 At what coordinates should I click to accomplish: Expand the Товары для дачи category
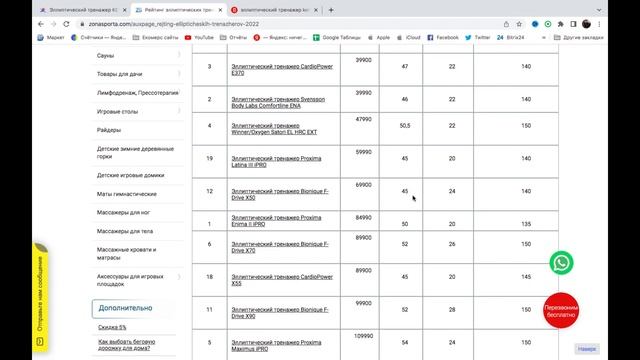(x=179, y=74)
